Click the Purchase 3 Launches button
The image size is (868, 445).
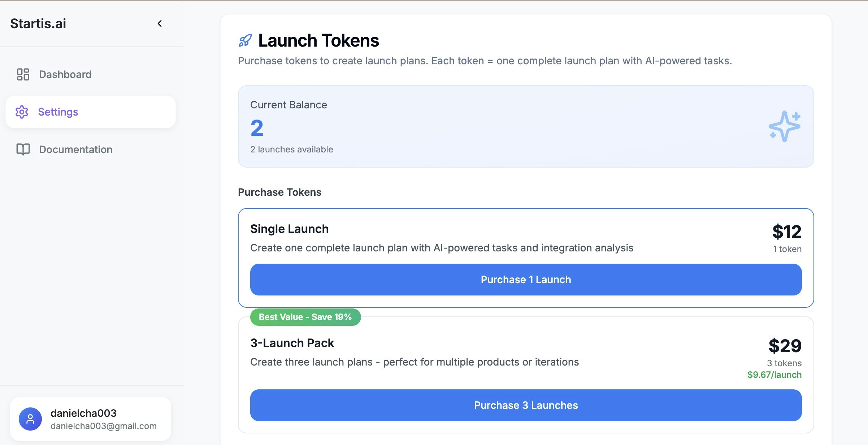pos(526,405)
